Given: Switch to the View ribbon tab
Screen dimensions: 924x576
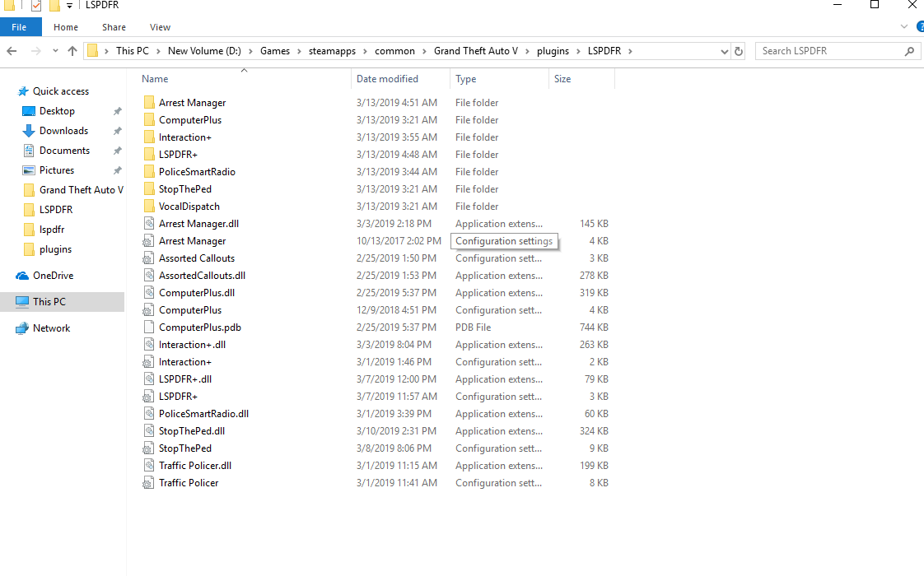Looking at the screenshot, I should point(160,27).
